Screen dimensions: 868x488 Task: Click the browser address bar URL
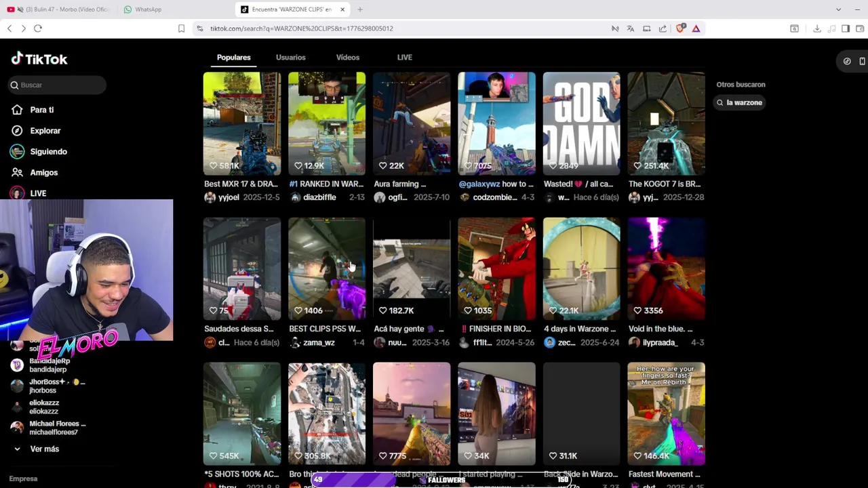[x=302, y=28]
